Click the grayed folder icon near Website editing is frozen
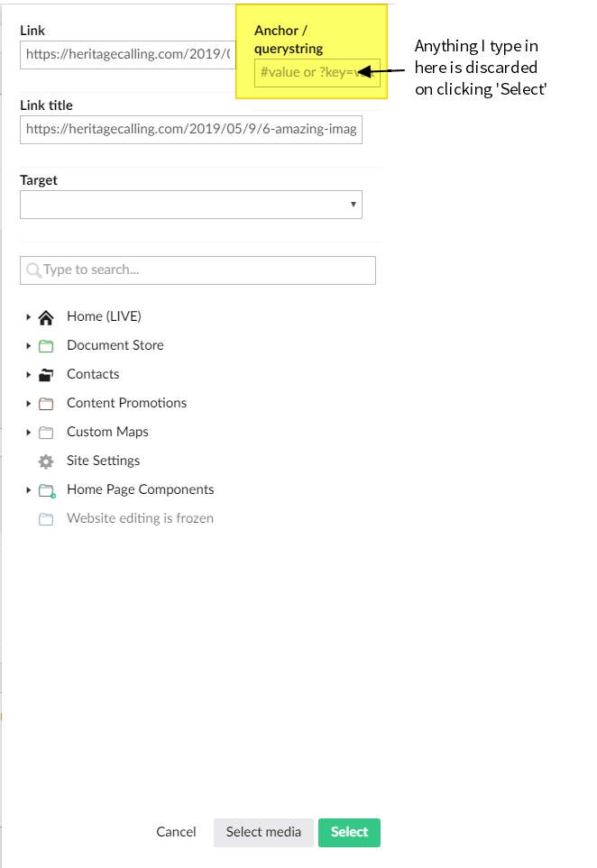597x868 pixels. click(46, 518)
